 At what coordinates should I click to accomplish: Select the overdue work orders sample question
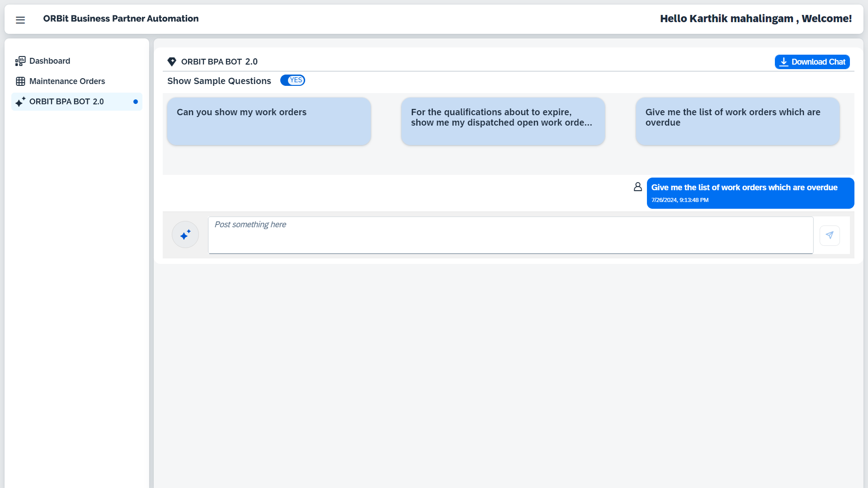pos(737,121)
